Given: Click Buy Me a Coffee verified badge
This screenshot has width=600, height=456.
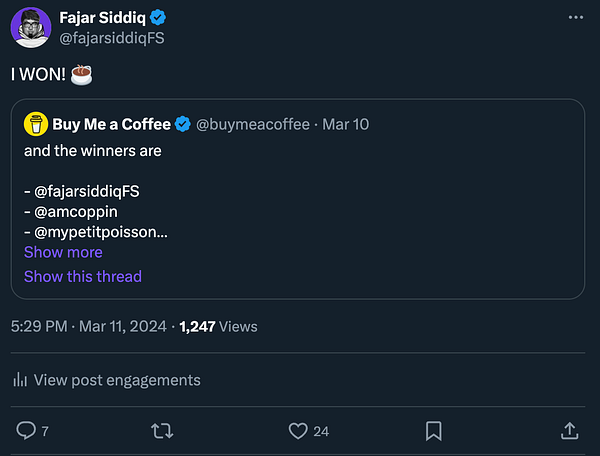Looking at the screenshot, I should tap(184, 124).
